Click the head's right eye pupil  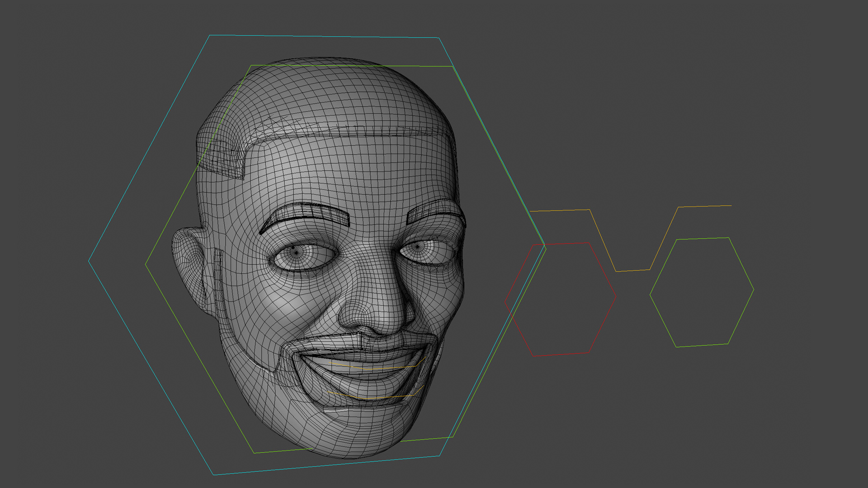point(418,246)
